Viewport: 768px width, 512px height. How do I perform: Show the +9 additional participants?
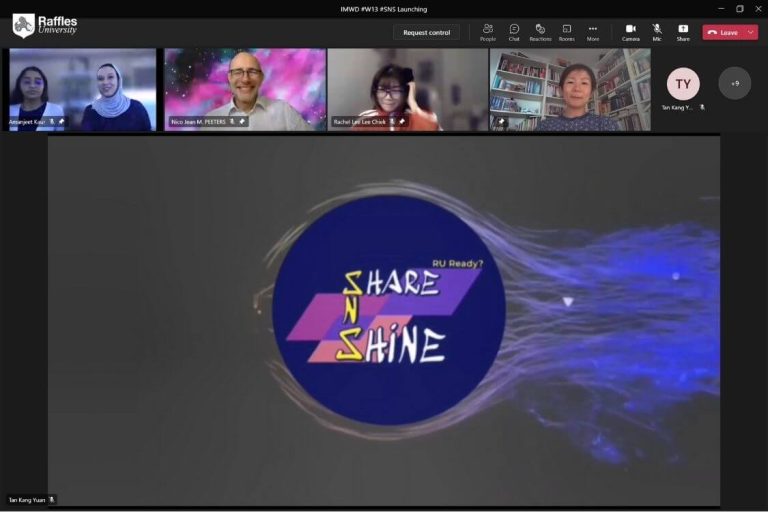click(735, 83)
